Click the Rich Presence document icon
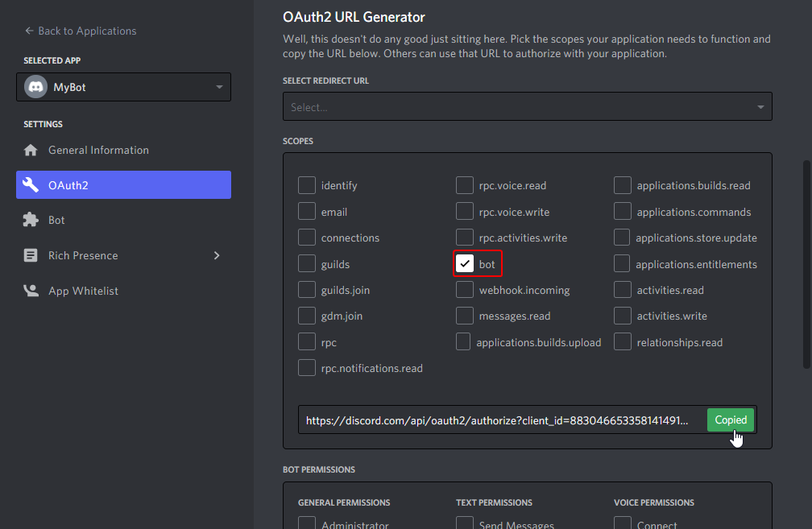812x529 pixels. pos(31,255)
